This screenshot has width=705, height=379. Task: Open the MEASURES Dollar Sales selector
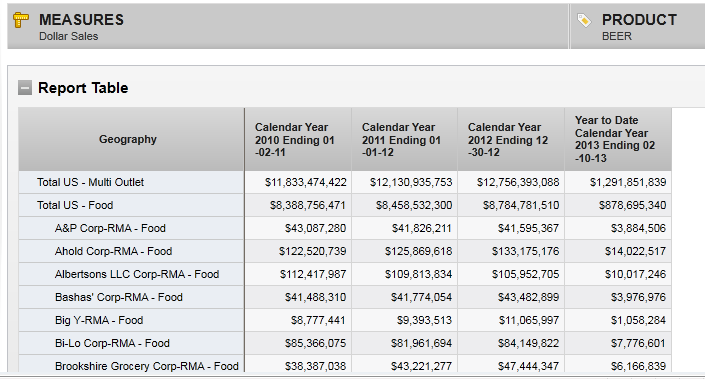pyautogui.click(x=288, y=27)
